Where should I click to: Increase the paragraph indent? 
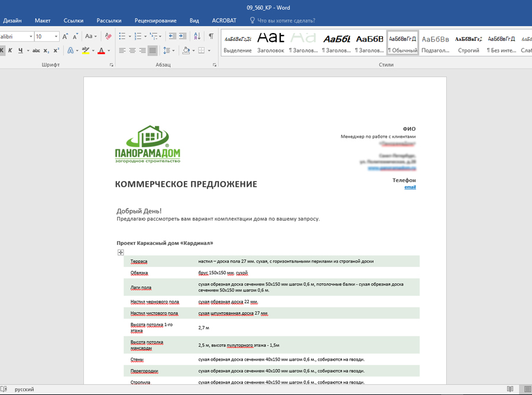(183, 36)
